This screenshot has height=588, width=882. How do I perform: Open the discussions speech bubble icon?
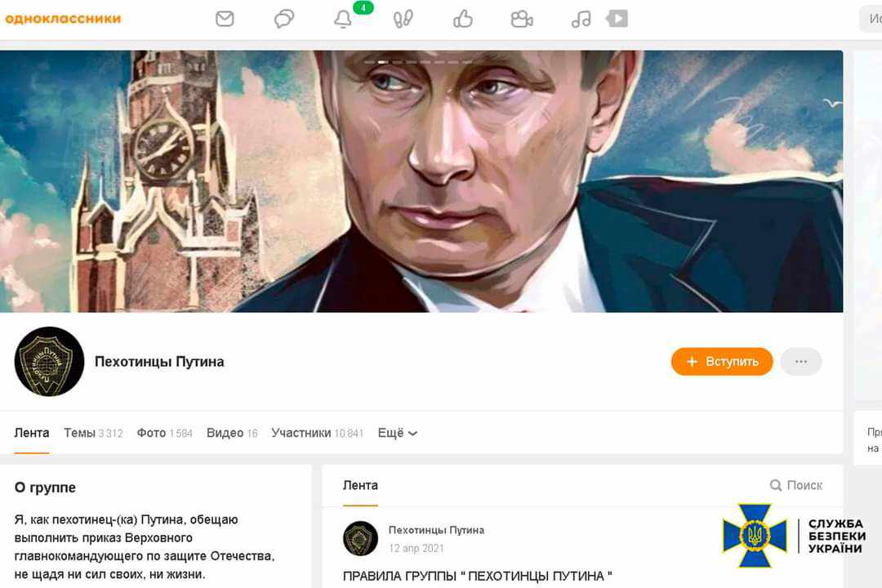(x=284, y=19)
